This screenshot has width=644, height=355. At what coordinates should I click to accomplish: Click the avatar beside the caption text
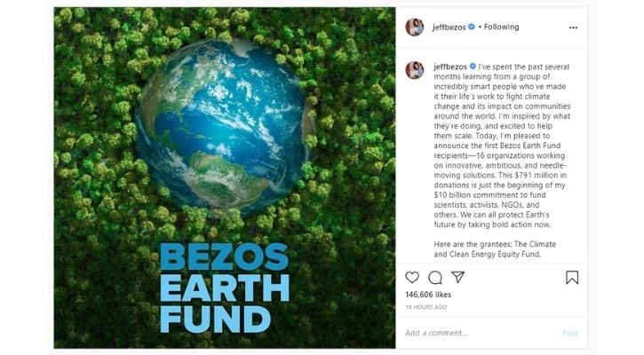pos(415,70)
